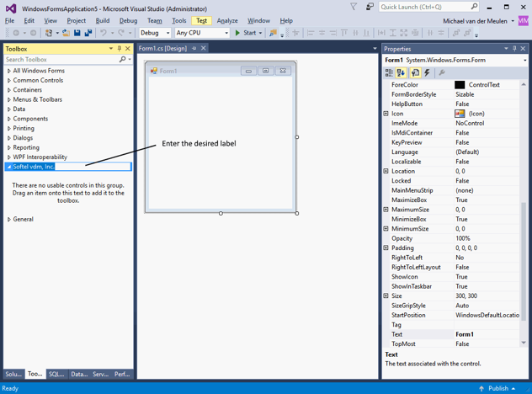Click the Navigate Backward toolbar icon
This screenshot has height=394, width=532.
tap(16, 33)
